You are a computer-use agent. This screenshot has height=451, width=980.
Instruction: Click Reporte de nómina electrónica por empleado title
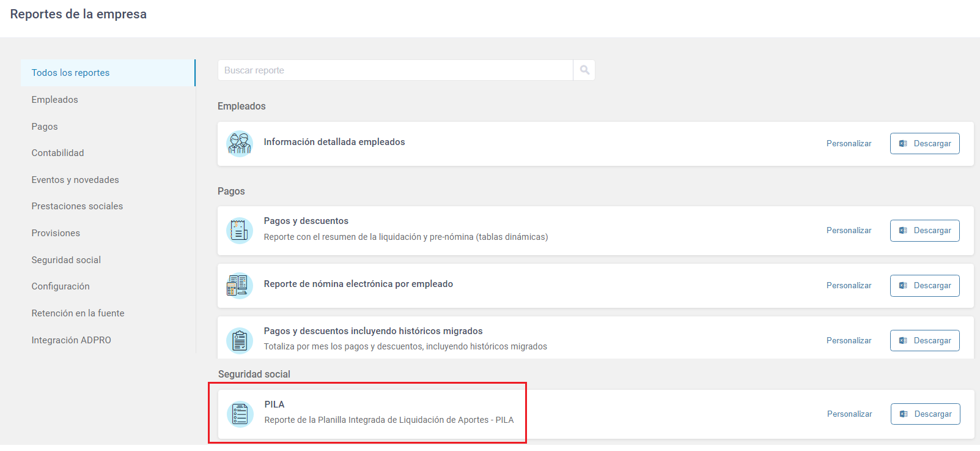pos(358,284)
